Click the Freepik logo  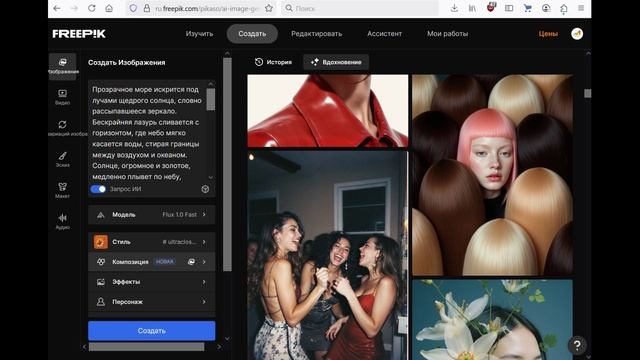coord(79,34)
